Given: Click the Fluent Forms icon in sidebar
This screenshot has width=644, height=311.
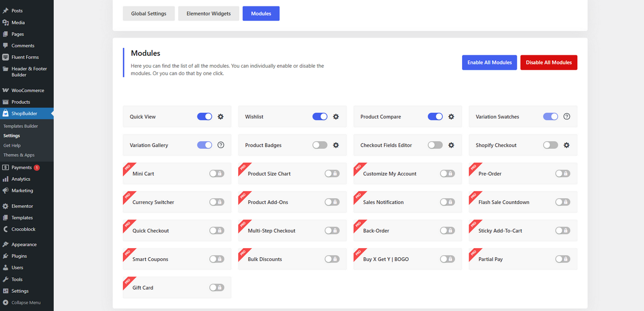Looking at the screenshot, I should click(x=5, y=57).
